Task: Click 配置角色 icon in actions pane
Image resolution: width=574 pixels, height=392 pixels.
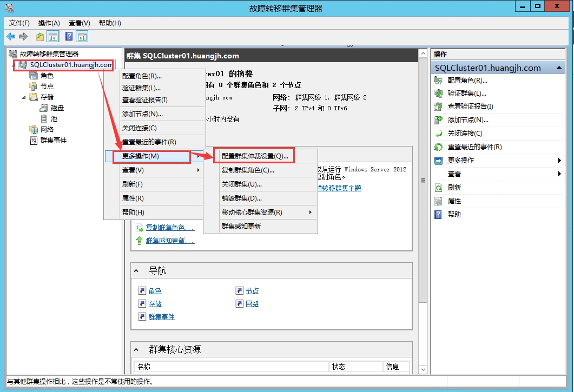Action: 438,80
